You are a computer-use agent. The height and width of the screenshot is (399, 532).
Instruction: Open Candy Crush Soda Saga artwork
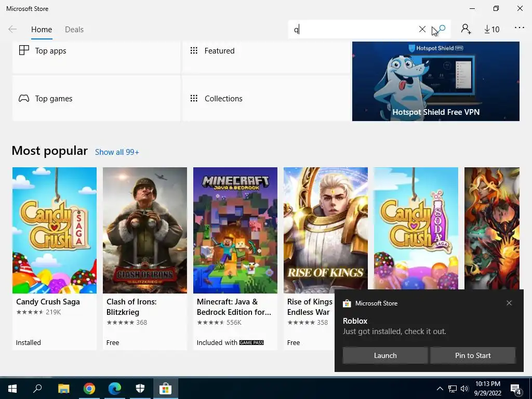click(416, 229)
